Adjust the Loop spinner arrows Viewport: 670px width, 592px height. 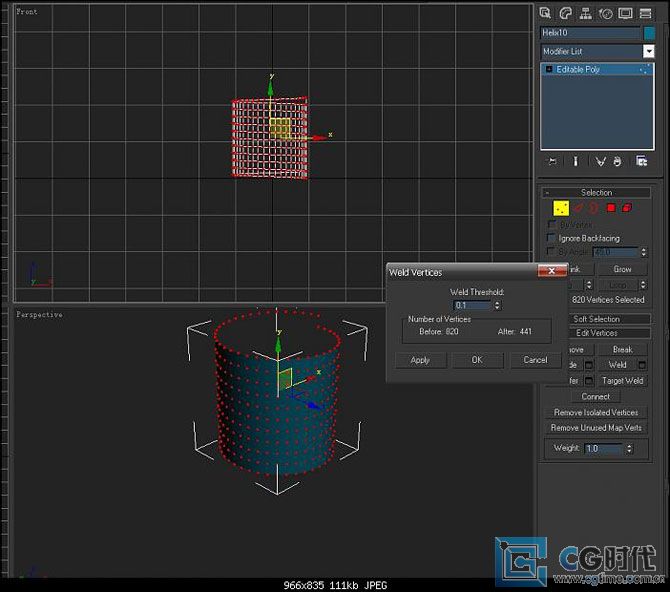(x=644, y=285)
